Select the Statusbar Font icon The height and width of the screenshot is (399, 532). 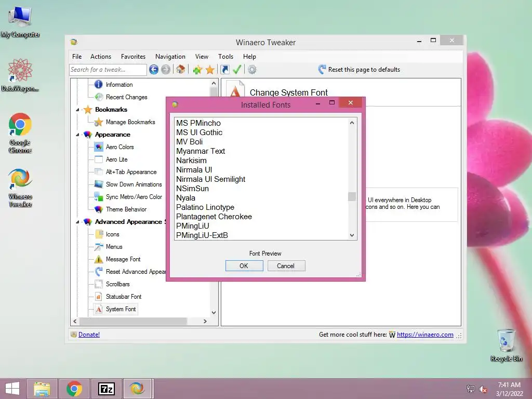tap(98, 297)
